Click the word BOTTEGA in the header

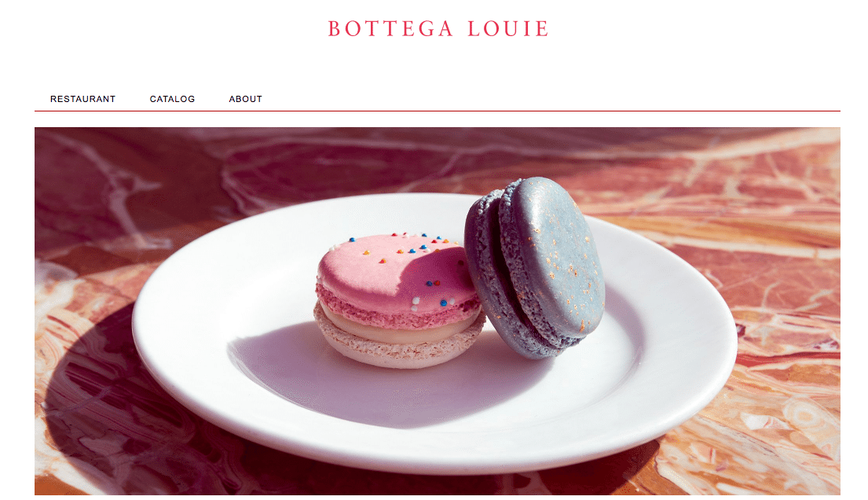click(391, 29)
